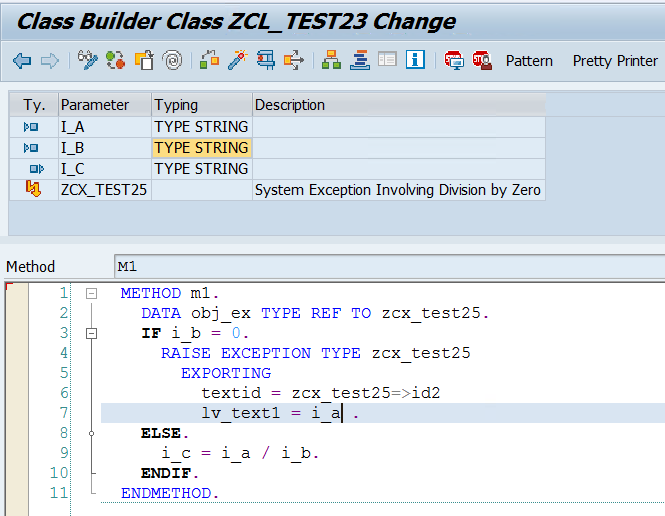Click the Back arrow in the toolbar

(x=22, y=61)
